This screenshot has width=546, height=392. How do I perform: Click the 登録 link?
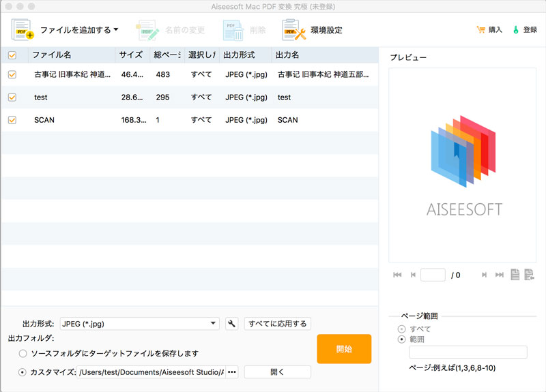tap(530, 30)
